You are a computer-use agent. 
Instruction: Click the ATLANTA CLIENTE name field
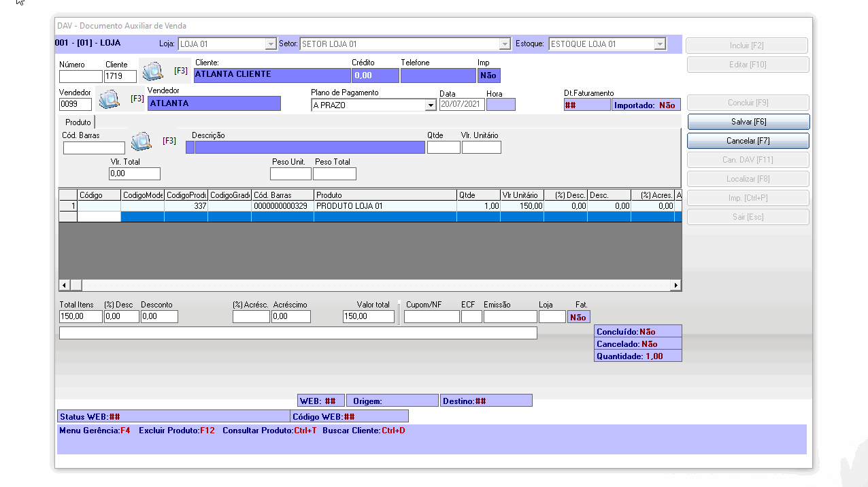(x=271, y=75)
